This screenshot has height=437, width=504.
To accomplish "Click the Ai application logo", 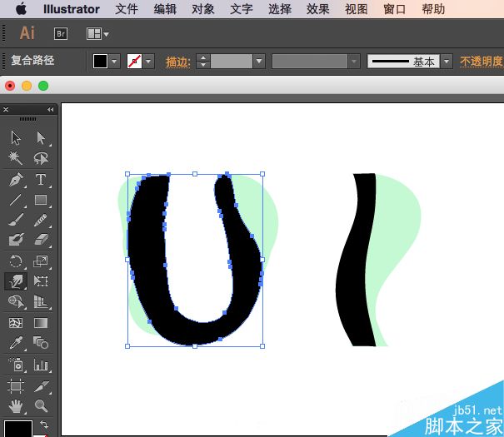I will click(27, 33).
